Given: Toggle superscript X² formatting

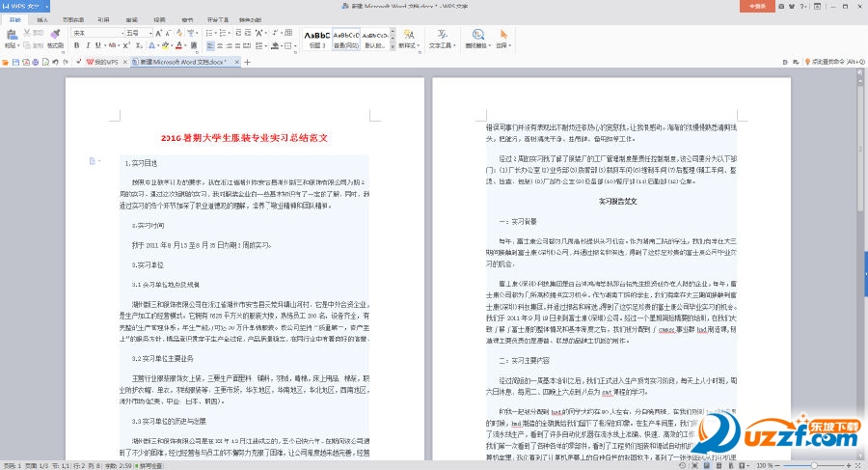Looking at the screenshot, I should [x=126, y=45].
